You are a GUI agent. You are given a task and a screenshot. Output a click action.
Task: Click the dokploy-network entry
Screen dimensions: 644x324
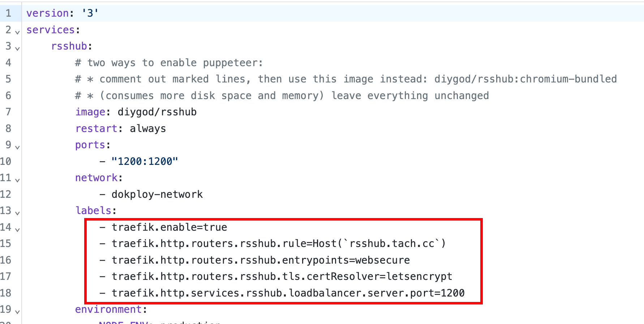pos(157,195)
